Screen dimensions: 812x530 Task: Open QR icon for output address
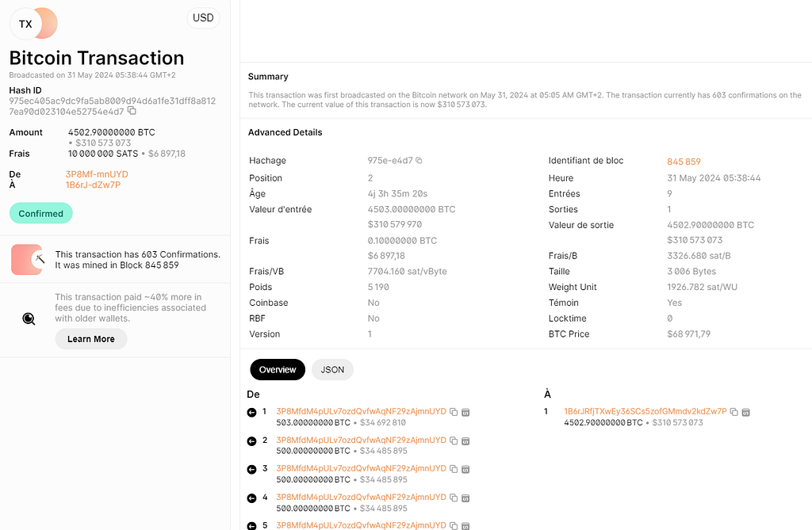pyautogui.click(x=745, y=412)
